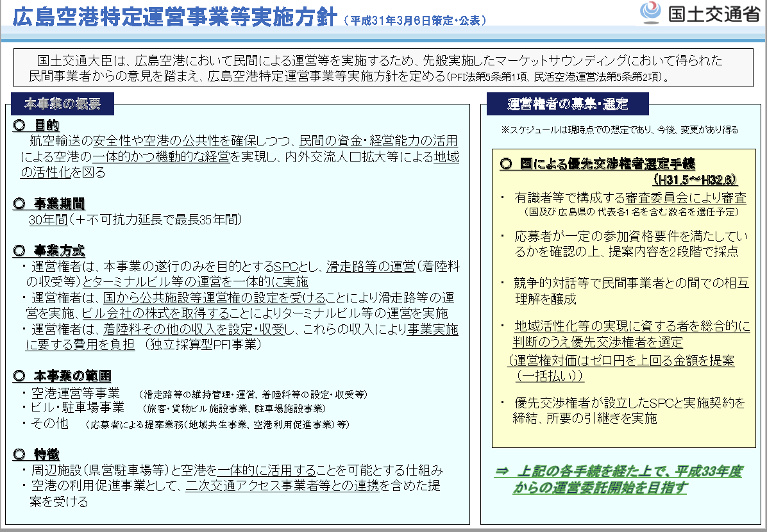Click the period text H31.5～H32.6

[695, 179]
